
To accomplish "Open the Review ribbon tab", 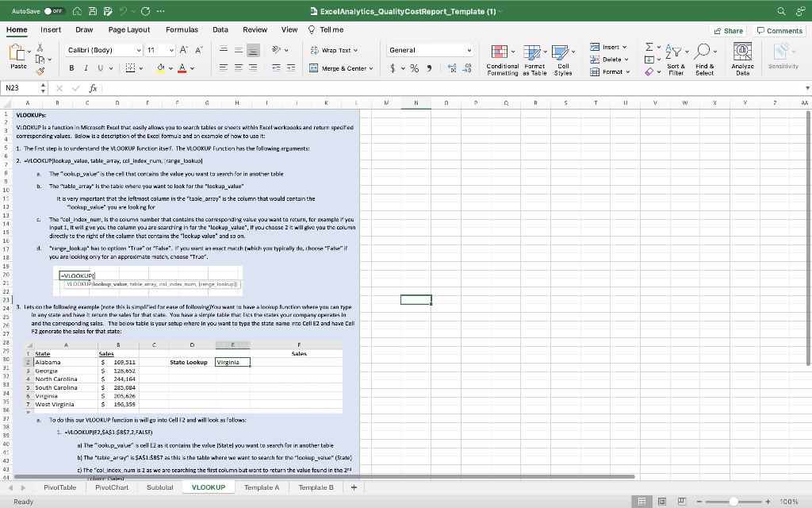I will [x=255, y=29].
